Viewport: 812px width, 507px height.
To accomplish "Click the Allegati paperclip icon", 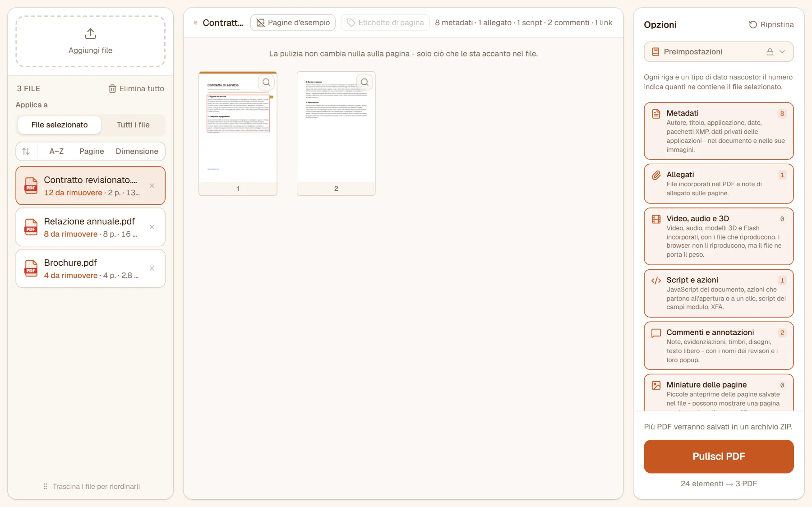I will tap(656, 175).
